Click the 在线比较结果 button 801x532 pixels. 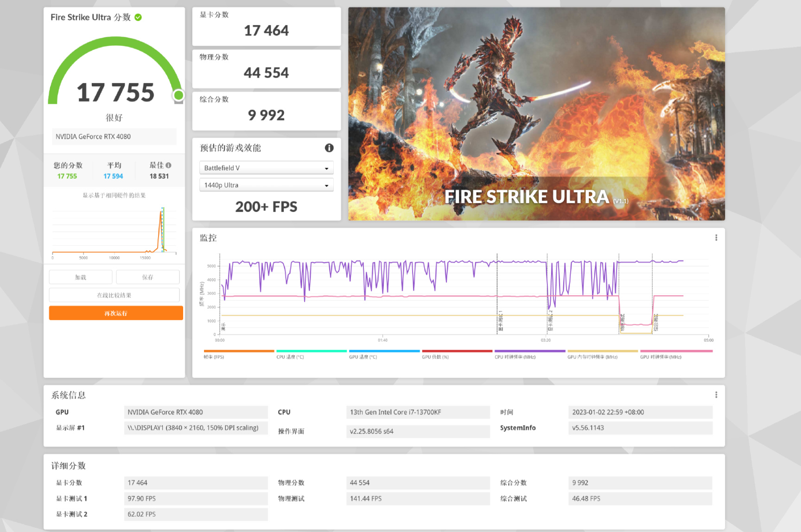click(x=114, y=295)
